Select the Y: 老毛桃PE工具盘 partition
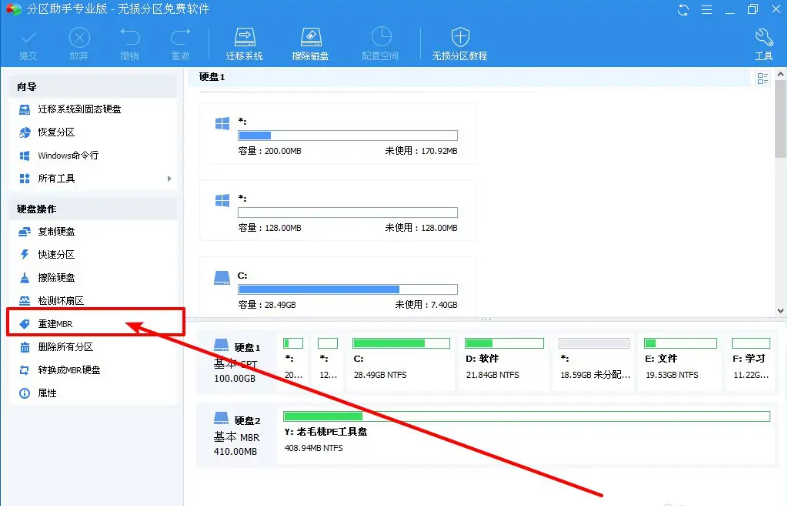 pyautogui.click(x=527, y=434)
